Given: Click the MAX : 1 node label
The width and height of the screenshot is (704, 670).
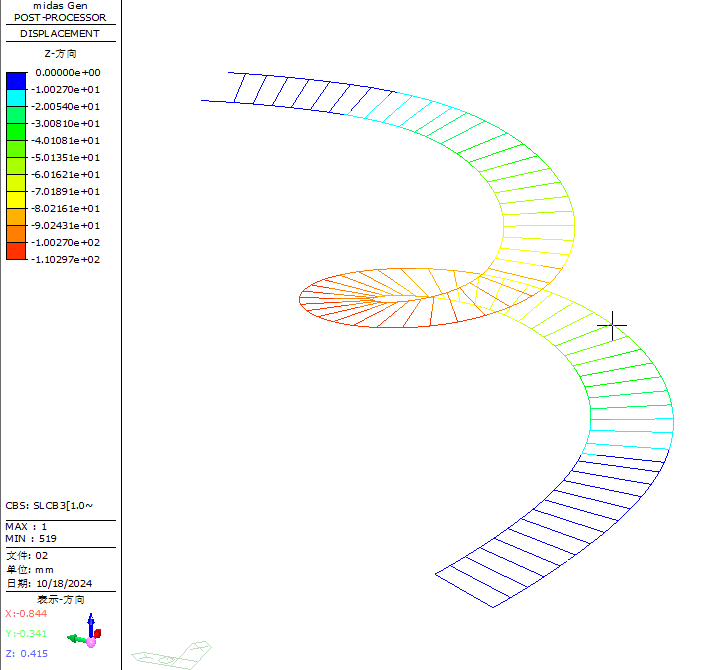Looking at the screenshot, I should click(27, 526).
